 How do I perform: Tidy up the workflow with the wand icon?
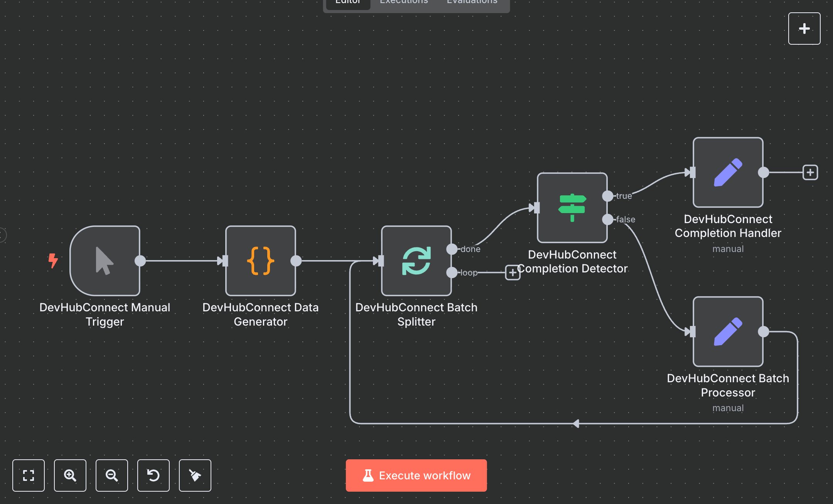(195, 475)
